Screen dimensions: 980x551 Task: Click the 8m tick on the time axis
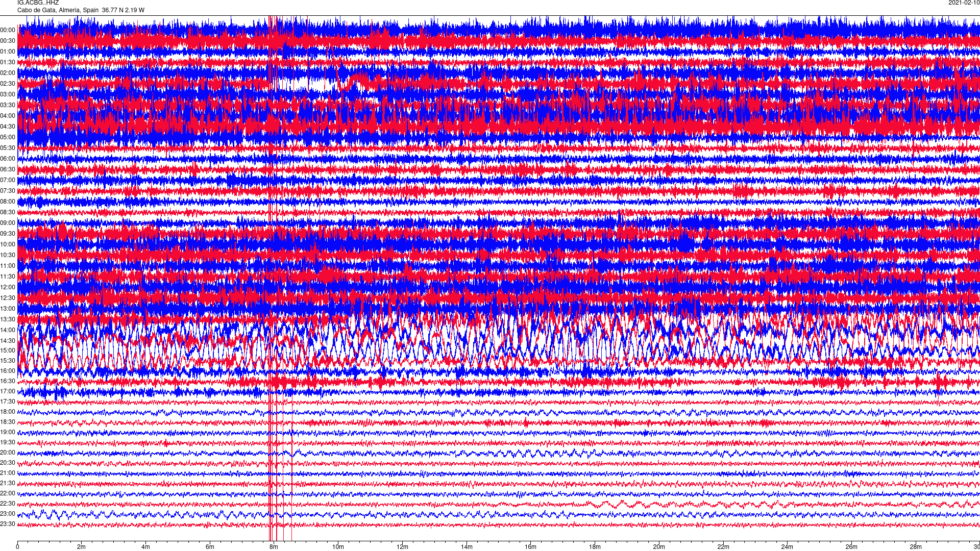click(274, 547)
